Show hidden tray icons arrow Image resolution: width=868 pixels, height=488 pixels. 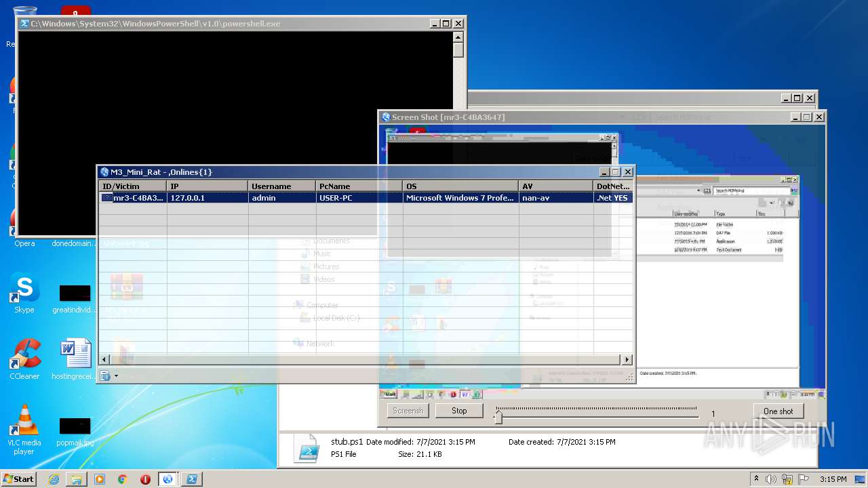pos(756,479)
